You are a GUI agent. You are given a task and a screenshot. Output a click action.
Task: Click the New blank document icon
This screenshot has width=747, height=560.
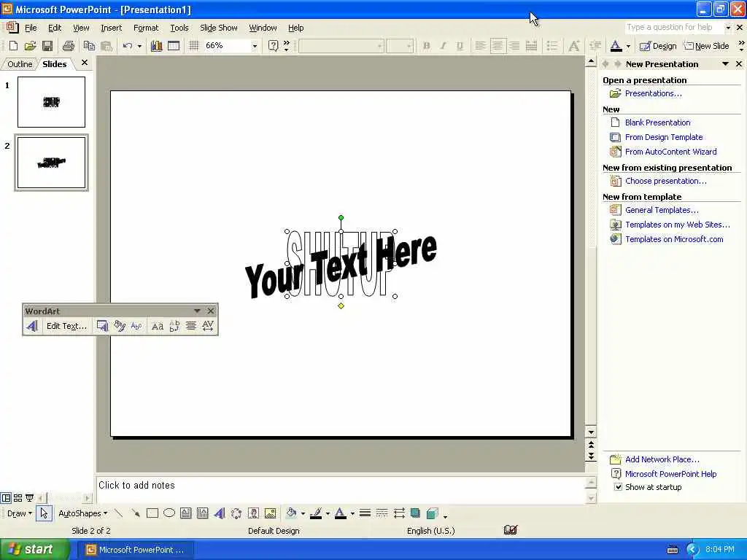click(x=13, y=46)
